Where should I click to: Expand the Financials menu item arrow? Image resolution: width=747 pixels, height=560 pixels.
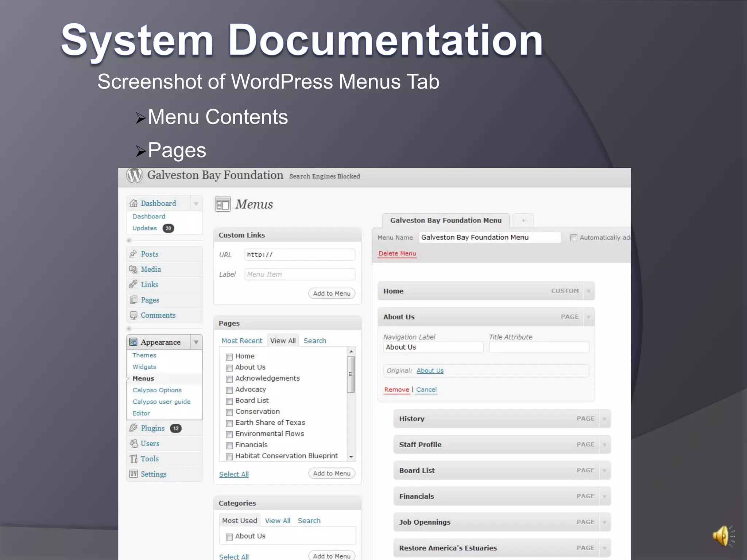click(x=604, y=496)
